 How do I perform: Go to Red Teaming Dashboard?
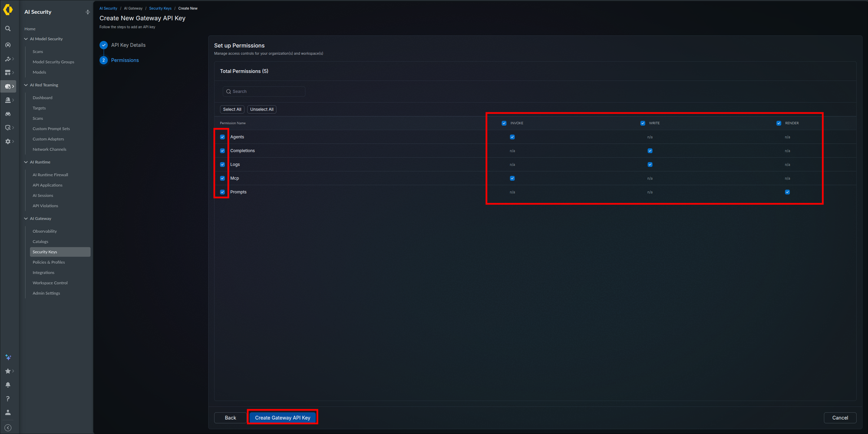click(43, 98)
